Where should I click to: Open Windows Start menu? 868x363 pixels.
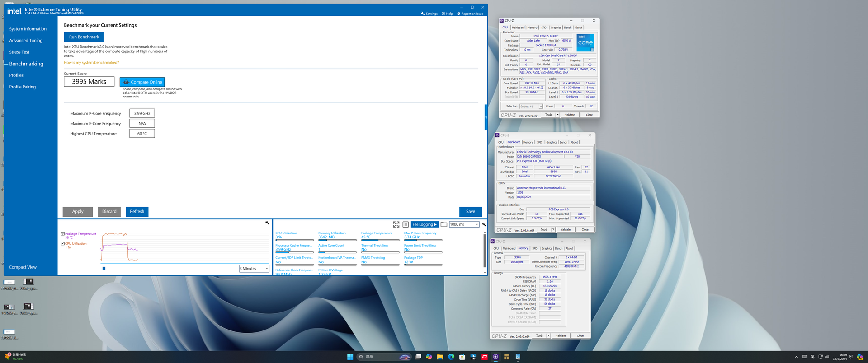coord(350,357)
